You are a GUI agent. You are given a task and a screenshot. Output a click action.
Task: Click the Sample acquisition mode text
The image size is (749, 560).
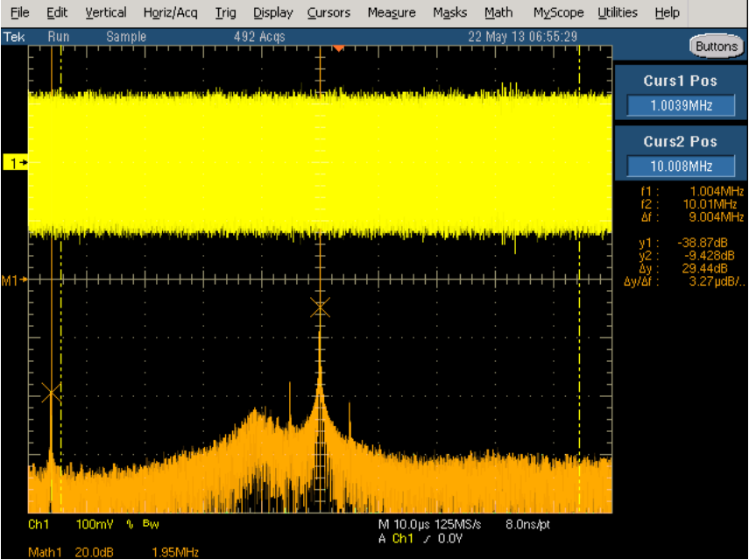126,37
